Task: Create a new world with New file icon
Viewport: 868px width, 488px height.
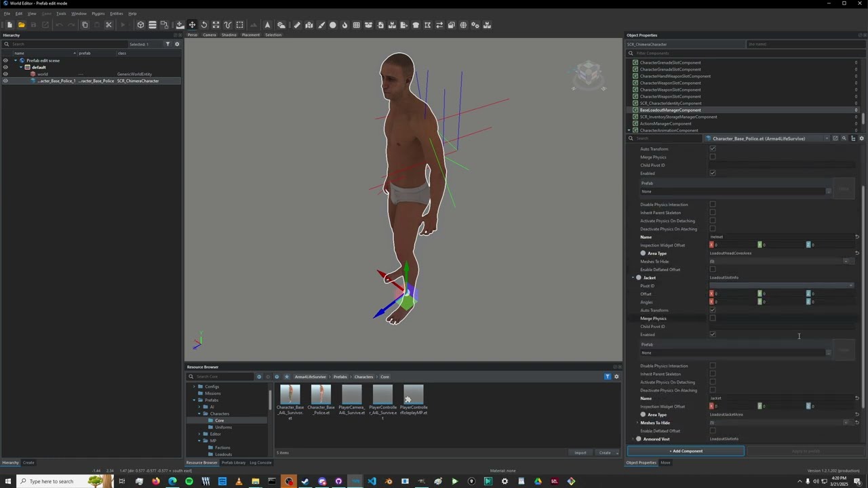Action: click(x=9, y=25)
